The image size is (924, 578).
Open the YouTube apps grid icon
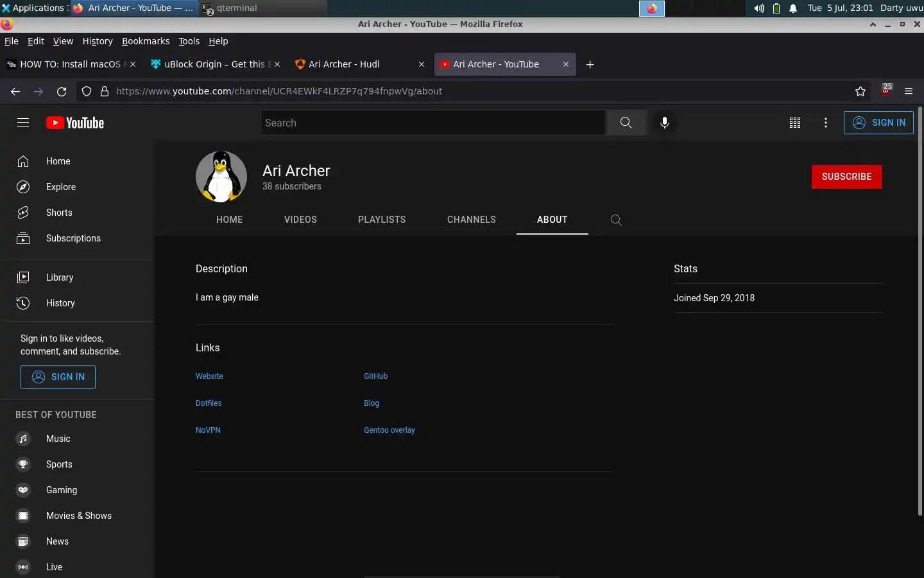[x=795, y=123]
